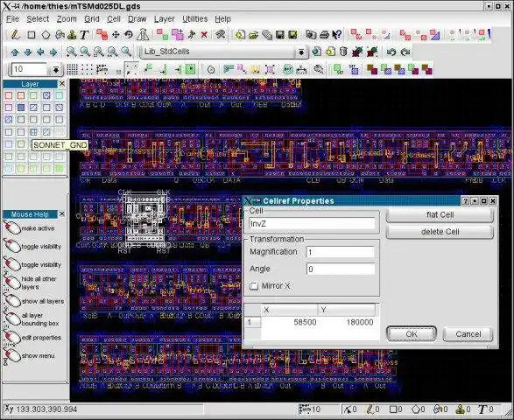
Task: Click the redo arrow icon
Action: (405, 52)
